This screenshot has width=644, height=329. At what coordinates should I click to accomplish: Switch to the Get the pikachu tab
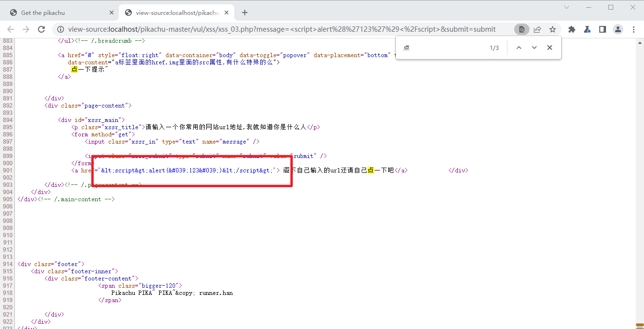[53, 12]
